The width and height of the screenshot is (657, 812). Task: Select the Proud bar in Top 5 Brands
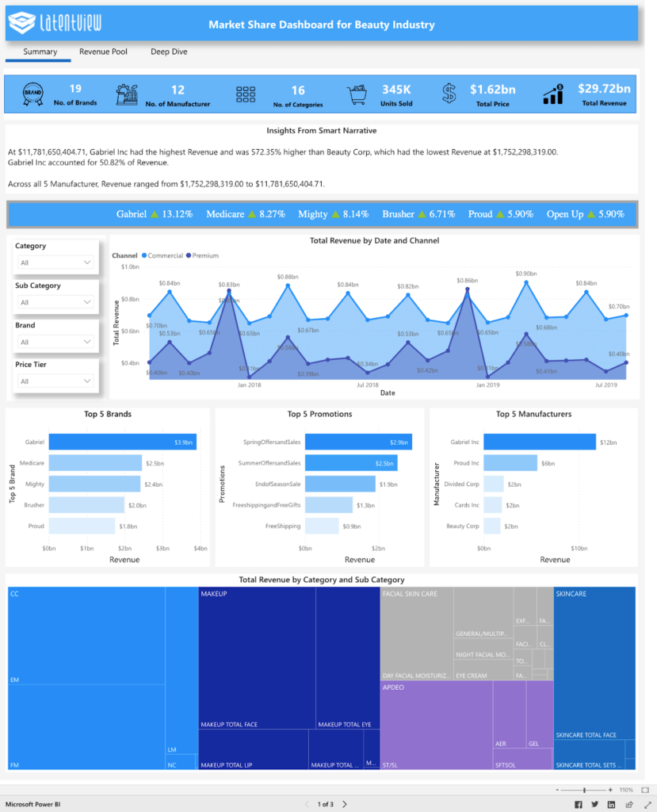[x=82, y=527]
